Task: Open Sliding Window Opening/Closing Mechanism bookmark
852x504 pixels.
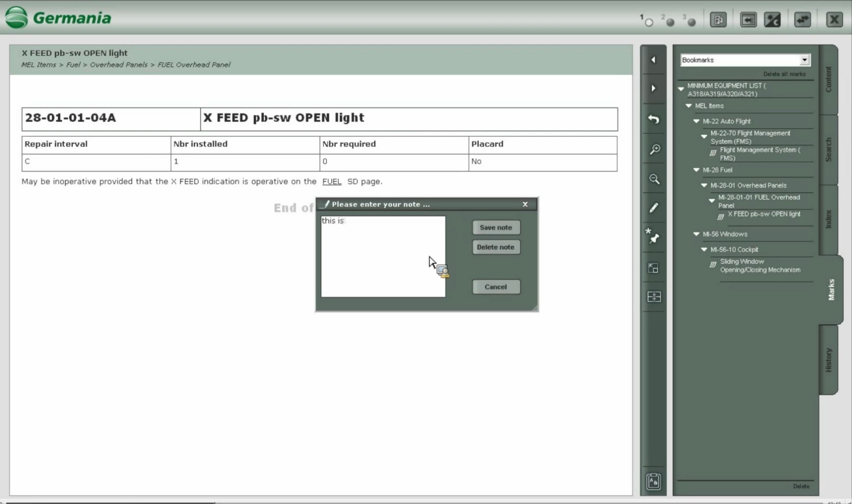Action: pyautogui.click(x=760, y=266)
